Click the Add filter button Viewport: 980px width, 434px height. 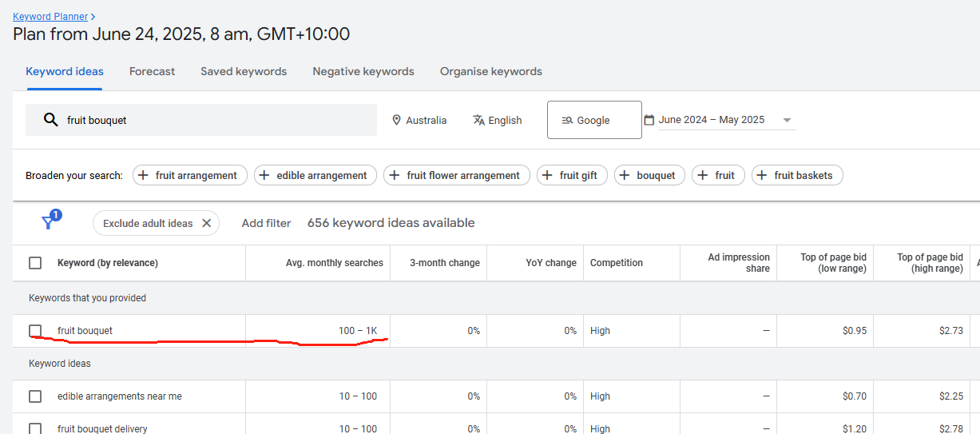[266, 223]
